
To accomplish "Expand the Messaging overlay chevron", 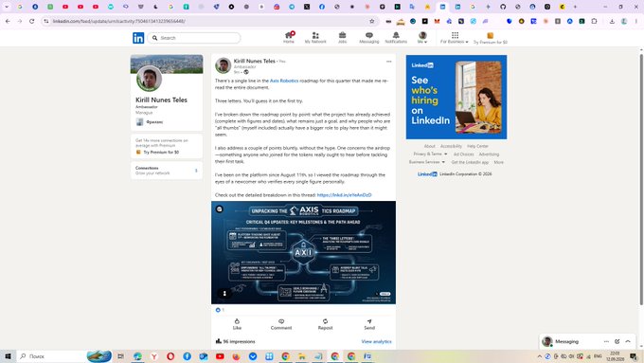I will [x=628, y=341].
